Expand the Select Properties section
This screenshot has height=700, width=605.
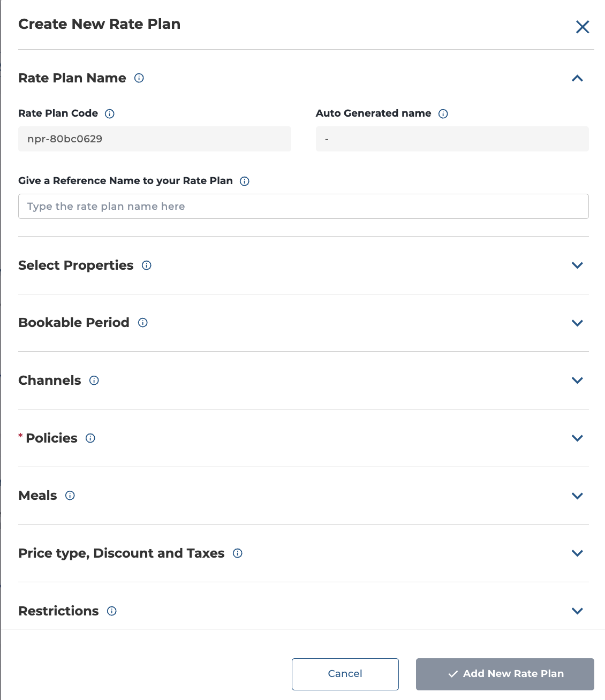point(577,265)
